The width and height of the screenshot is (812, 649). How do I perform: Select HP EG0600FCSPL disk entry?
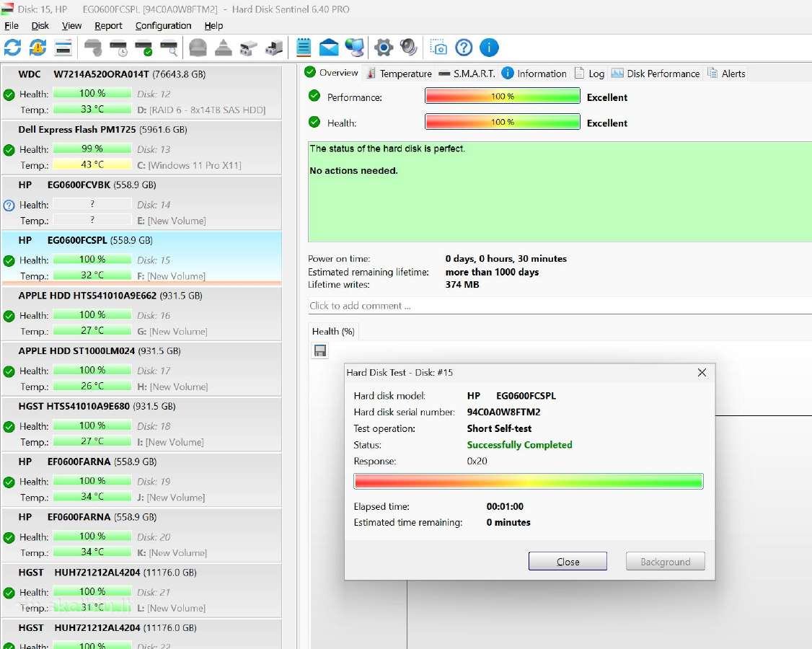[141, 258]
